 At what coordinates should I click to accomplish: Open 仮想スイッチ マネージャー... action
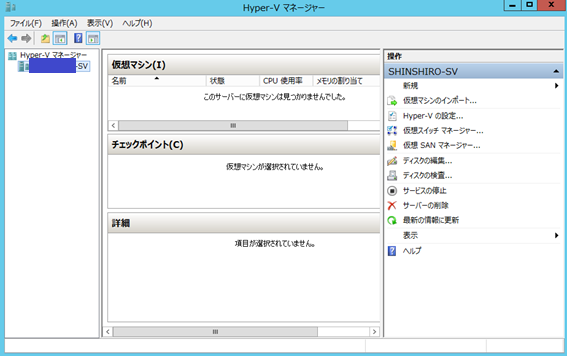point(443,131)
